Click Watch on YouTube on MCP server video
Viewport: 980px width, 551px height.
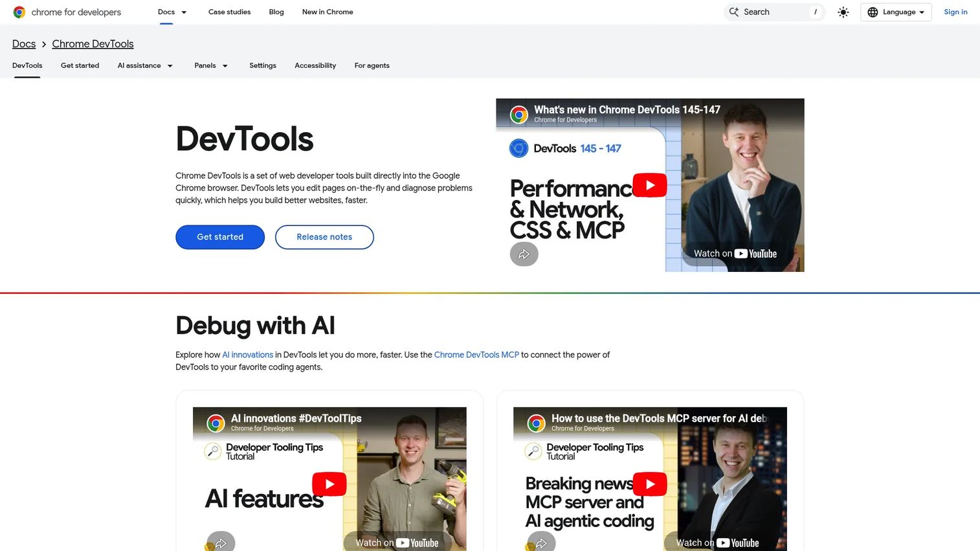tap(717, 543)
